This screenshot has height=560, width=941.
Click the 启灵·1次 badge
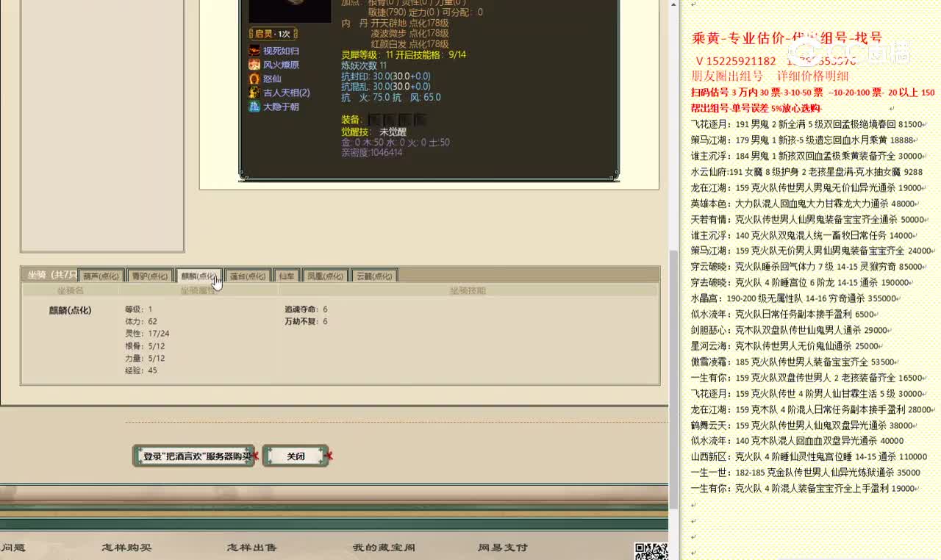click(x=273, y=34)
